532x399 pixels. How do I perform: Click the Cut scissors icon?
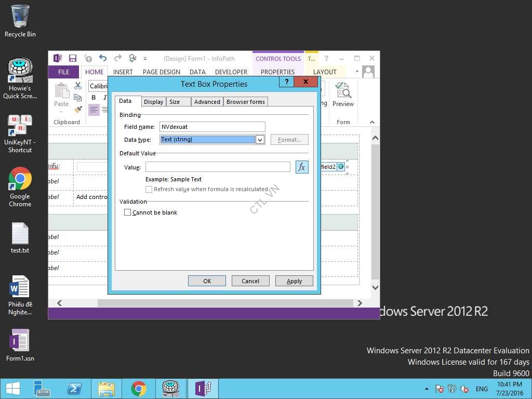click(78, 86)
